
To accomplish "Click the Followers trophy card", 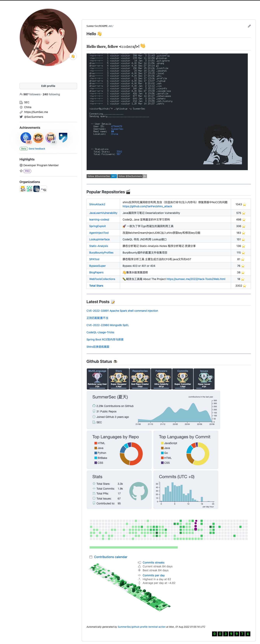I will (161, 379).
